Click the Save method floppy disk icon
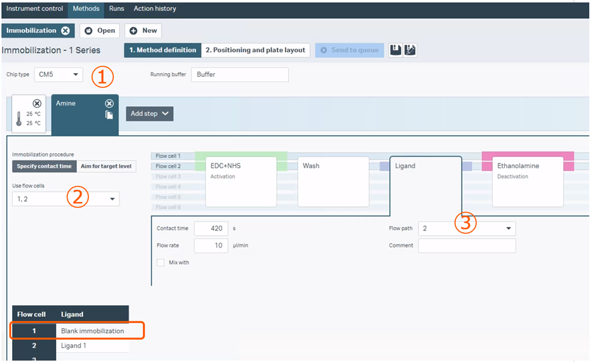The width and height of the screenshot is (591, 364). point(396,50)
